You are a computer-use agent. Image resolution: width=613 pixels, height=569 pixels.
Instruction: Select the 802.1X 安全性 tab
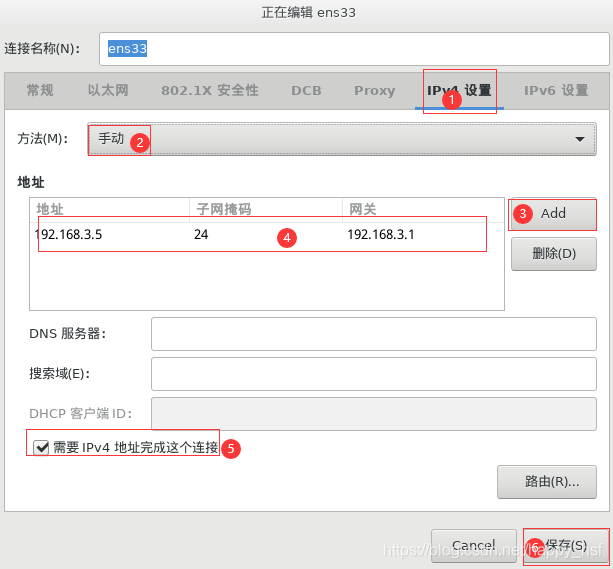(x=210, y=90)
